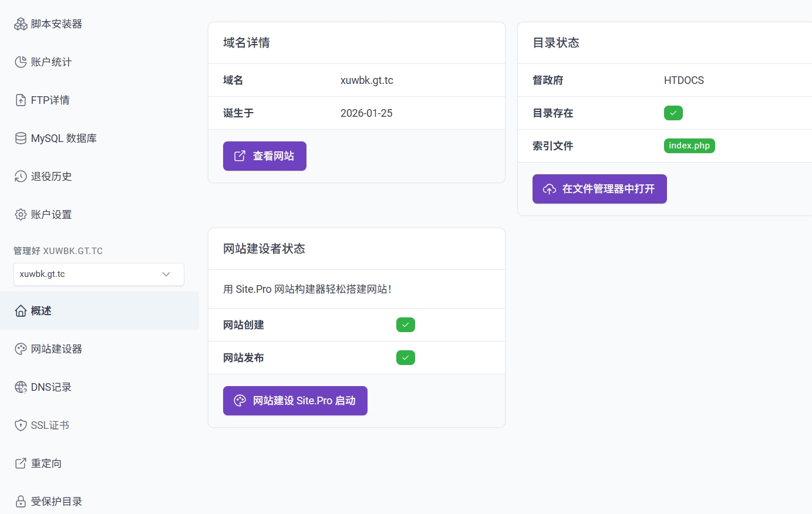Screen dimensions: 812x514
Task: Click the 概述 home icon in sidebar
Action: click(21, 310)
